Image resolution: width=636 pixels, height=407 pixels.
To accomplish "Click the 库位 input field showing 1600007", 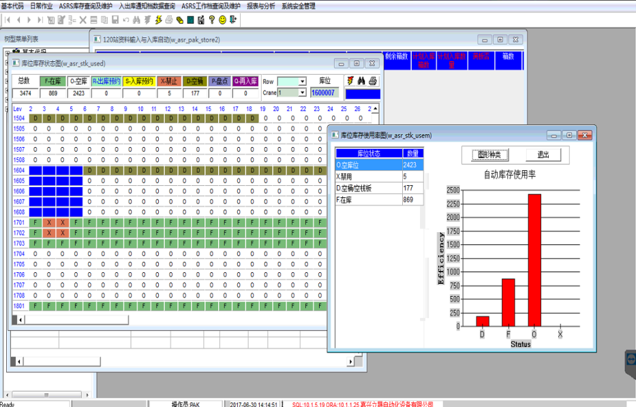I will click(x=326, y=93).
